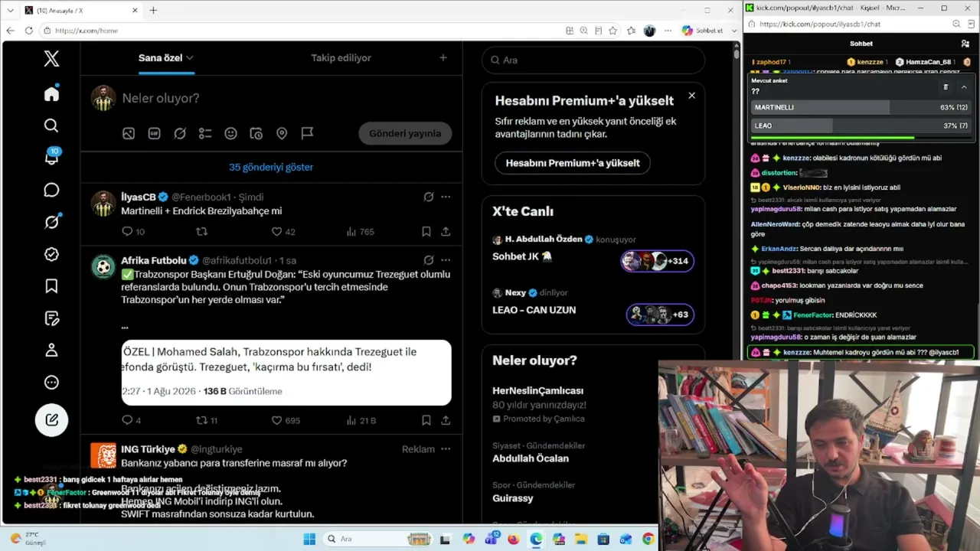Show the 35 new posts

[x=271, y=167]
